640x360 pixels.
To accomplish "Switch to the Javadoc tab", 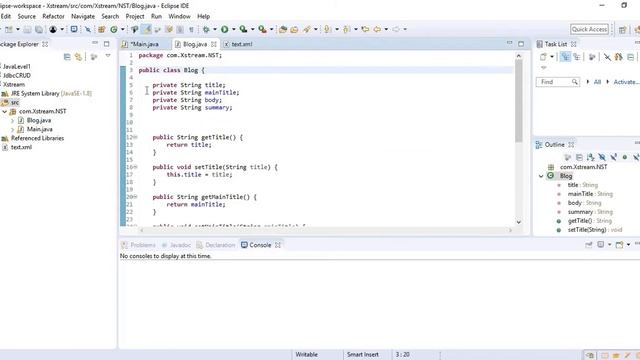I will [176, 245].
